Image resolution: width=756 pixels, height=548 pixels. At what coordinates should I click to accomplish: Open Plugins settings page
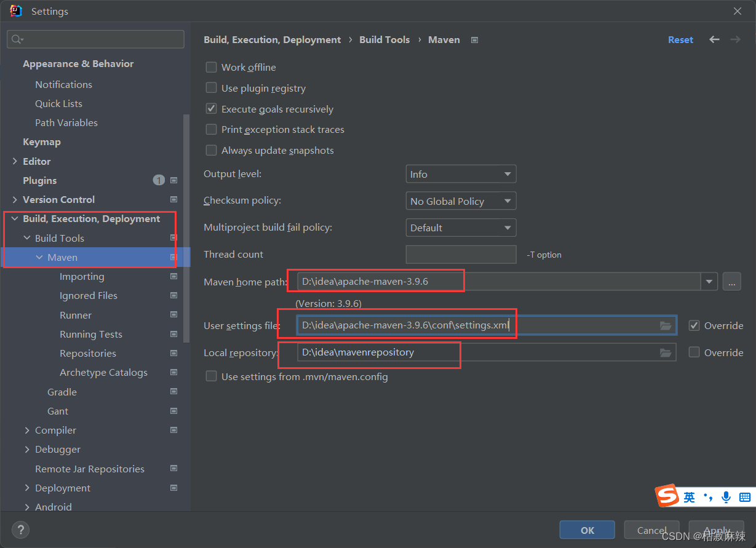coord(39,180)
